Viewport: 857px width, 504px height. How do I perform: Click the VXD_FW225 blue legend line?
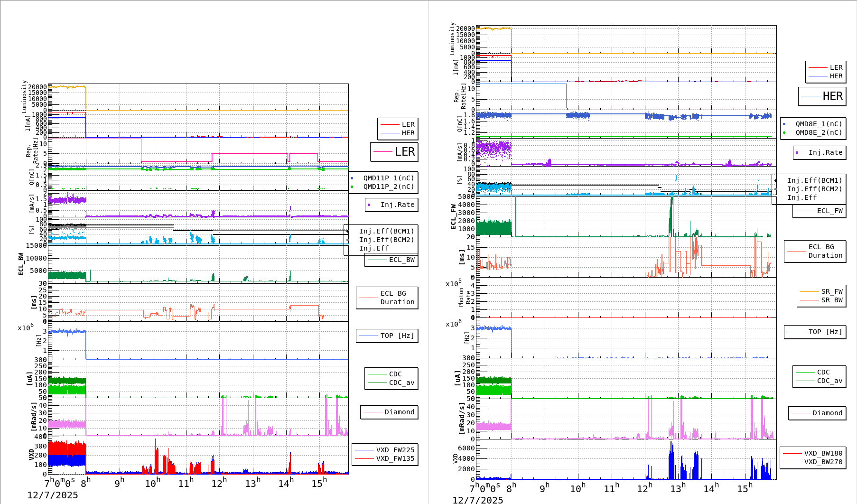(x=364, y=450)
